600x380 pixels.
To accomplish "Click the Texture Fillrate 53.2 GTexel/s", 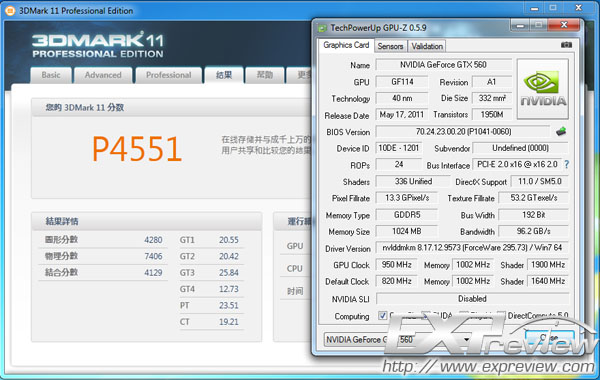I will pos(534,198).
